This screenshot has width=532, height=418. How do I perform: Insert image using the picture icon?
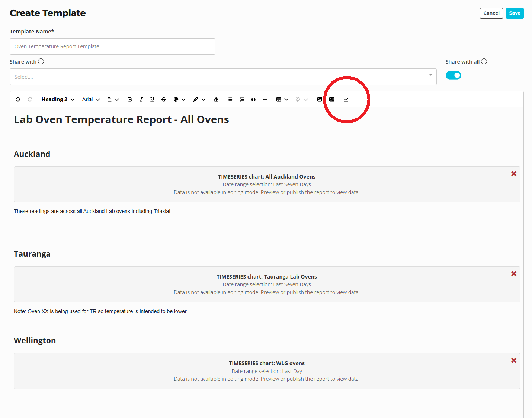pyautogui.click(x=320, y=99)
